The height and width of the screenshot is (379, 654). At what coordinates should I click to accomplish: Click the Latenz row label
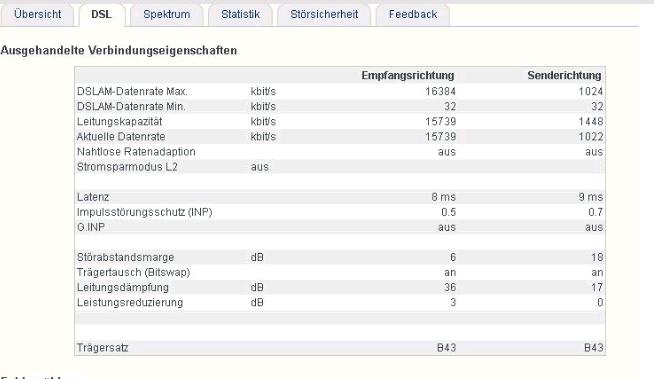coord(93,197)
